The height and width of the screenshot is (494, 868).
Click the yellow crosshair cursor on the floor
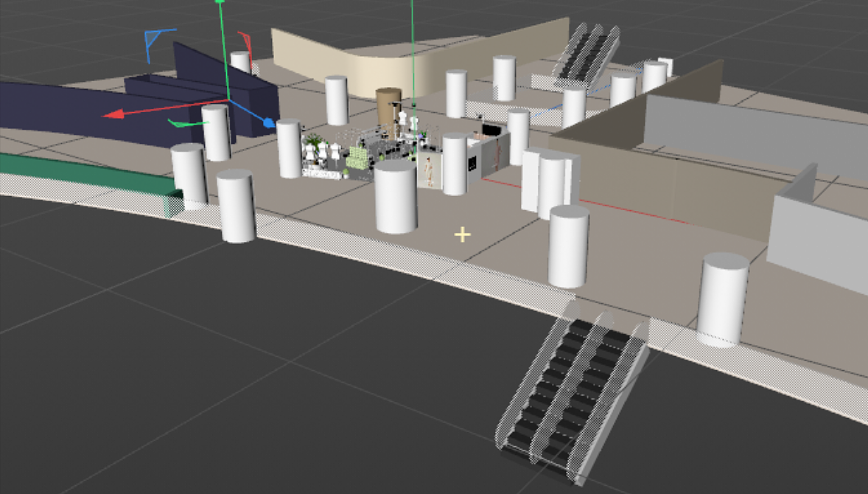tap(462, 234)
